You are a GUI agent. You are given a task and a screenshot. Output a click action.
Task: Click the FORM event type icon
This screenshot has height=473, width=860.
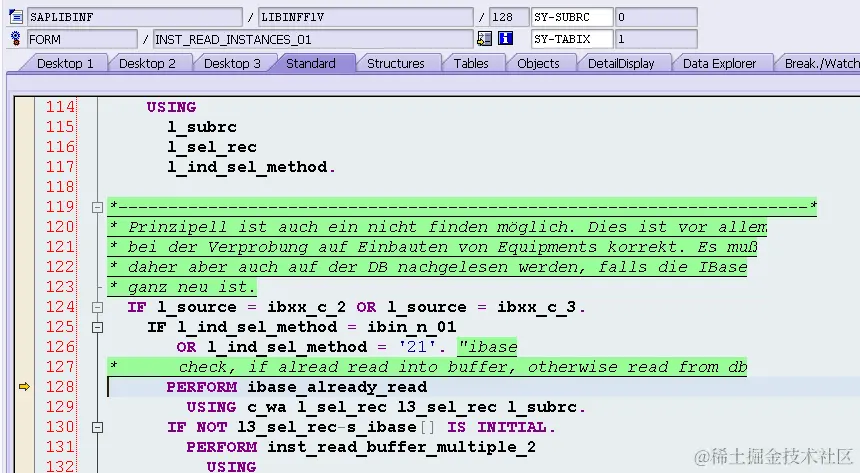pyautogui.click(x=16, y=39)
